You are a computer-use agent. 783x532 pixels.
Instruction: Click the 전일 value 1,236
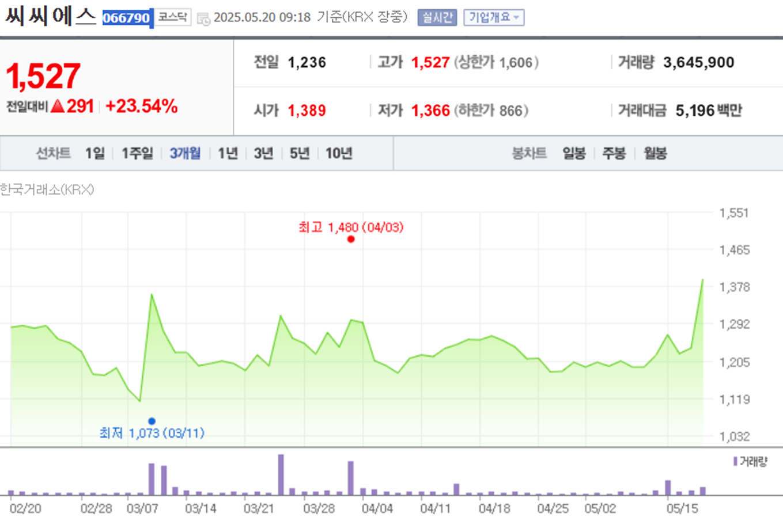point(307,62)
